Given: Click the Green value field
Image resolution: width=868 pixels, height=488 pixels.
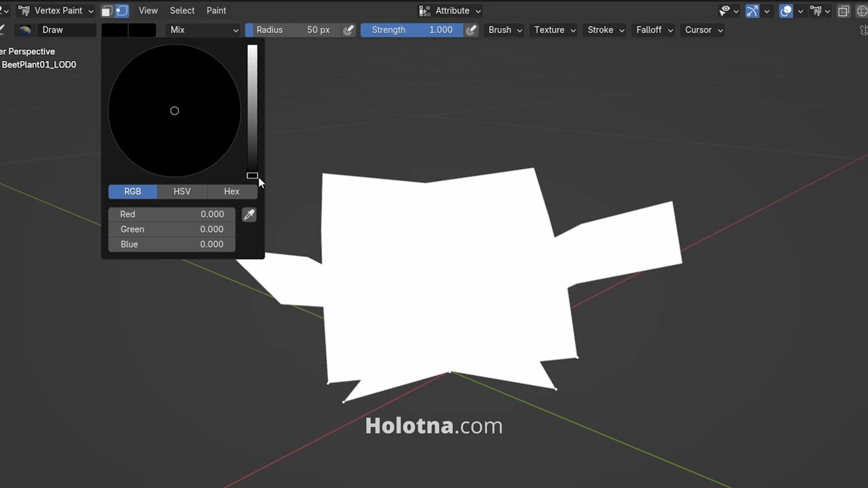Looking at the screenshot, I should click(172, 229).
